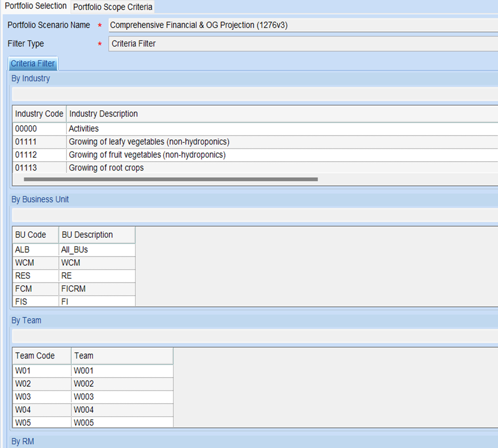Viewport: 498px width, 448px height.
Task: Collapse the By Industry section header
Action: click(30, 78)
